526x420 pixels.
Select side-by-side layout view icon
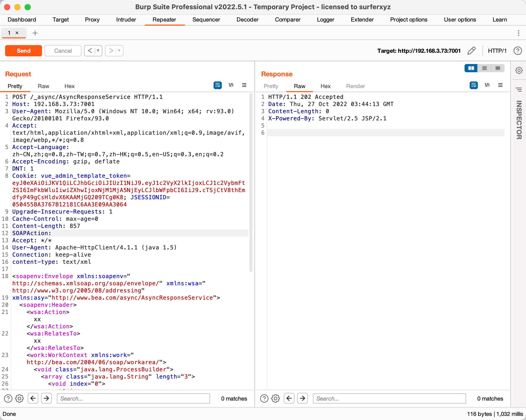[471, 68]
